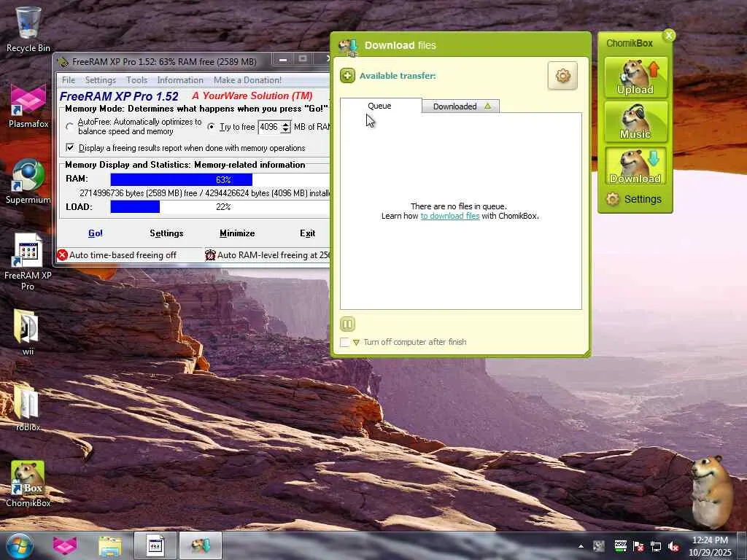
Task: Switch to the Downloaded tab
Action: (461, 106)
